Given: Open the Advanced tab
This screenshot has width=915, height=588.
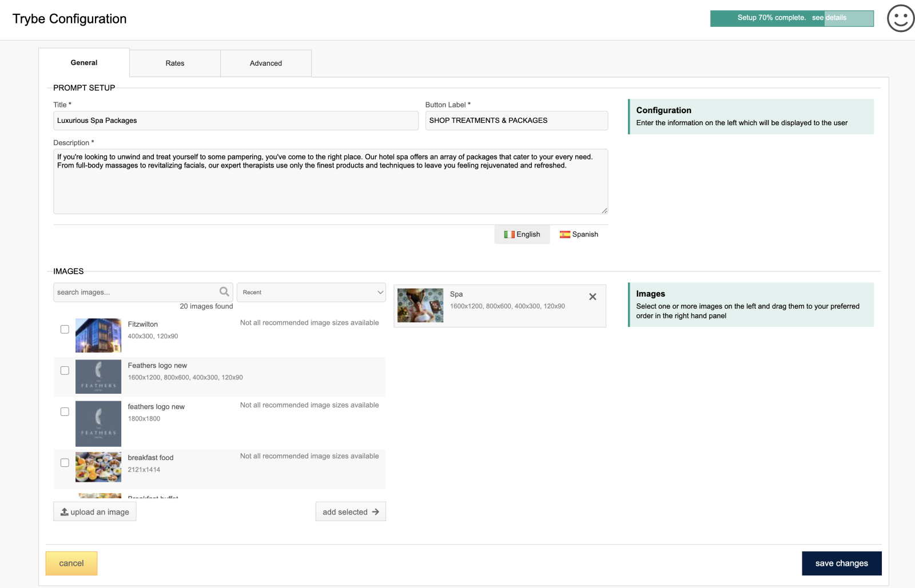Looking at the screenshot, I should pyautogui.click(x=266, y=63).
